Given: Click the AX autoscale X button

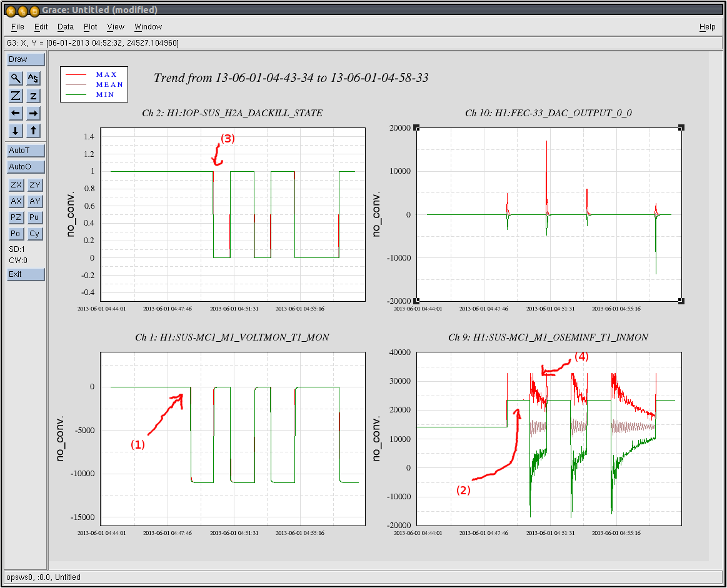Looking at the screenshot, I should point(16,201).
